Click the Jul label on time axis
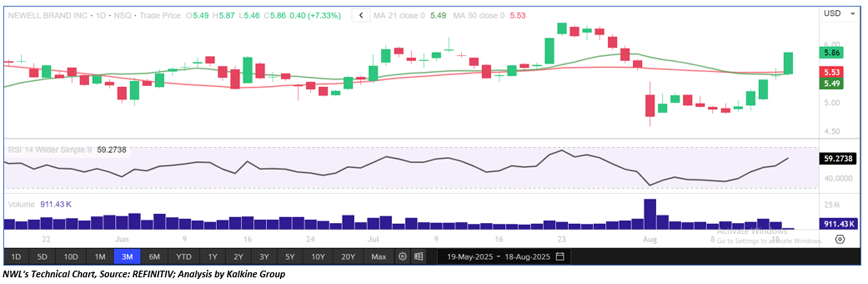 coord(373,239)
